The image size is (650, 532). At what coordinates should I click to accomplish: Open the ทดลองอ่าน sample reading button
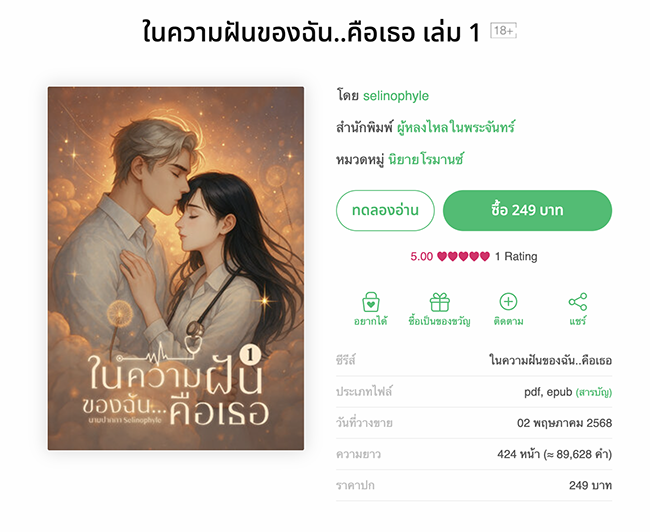coord(385,210)
